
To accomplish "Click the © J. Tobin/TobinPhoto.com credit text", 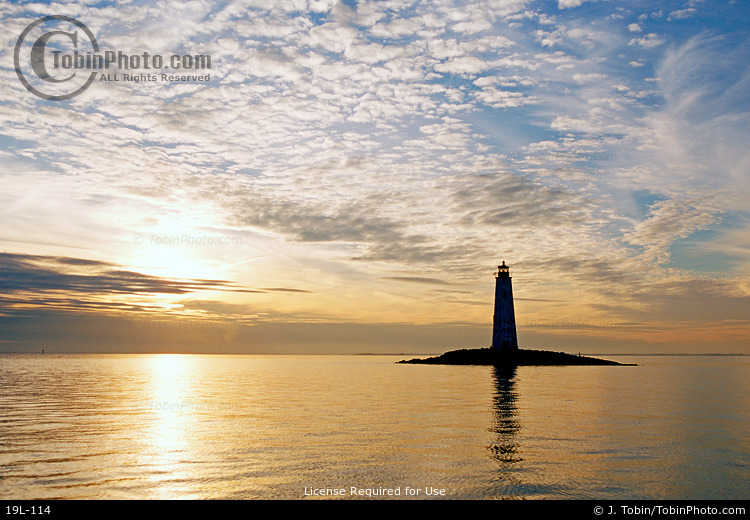I will click(670, 510).
